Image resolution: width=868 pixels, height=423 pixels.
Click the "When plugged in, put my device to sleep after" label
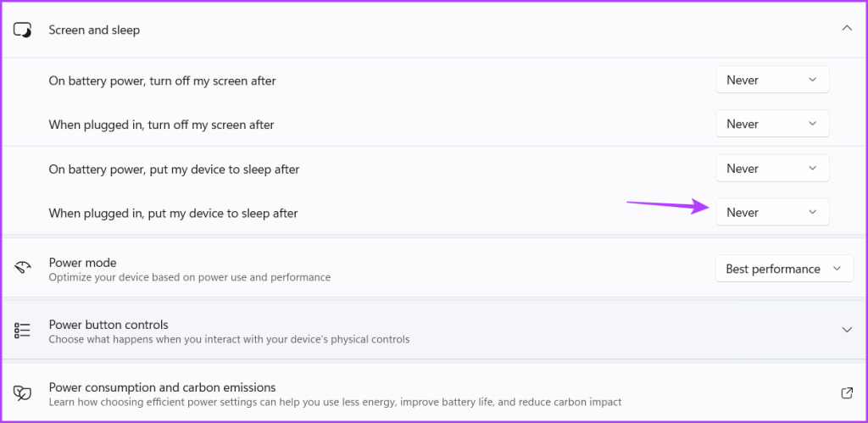(x=173, y=213)
